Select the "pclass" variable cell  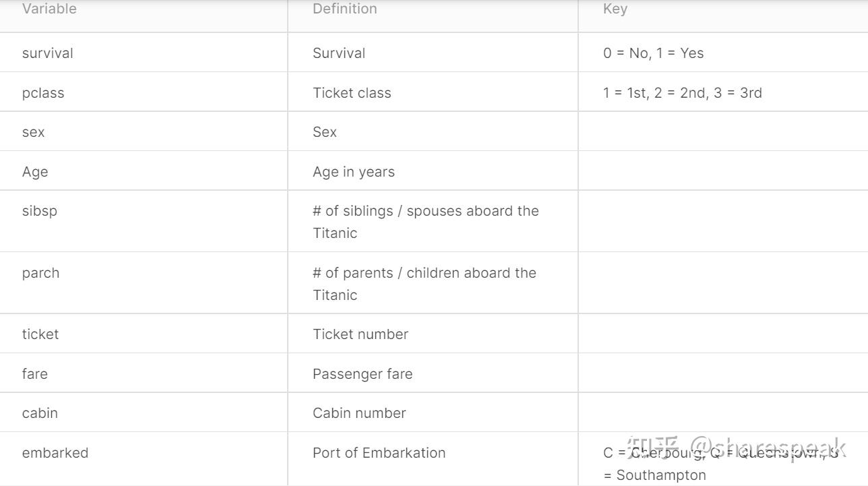pyautogui.click(x=43, y=93)
